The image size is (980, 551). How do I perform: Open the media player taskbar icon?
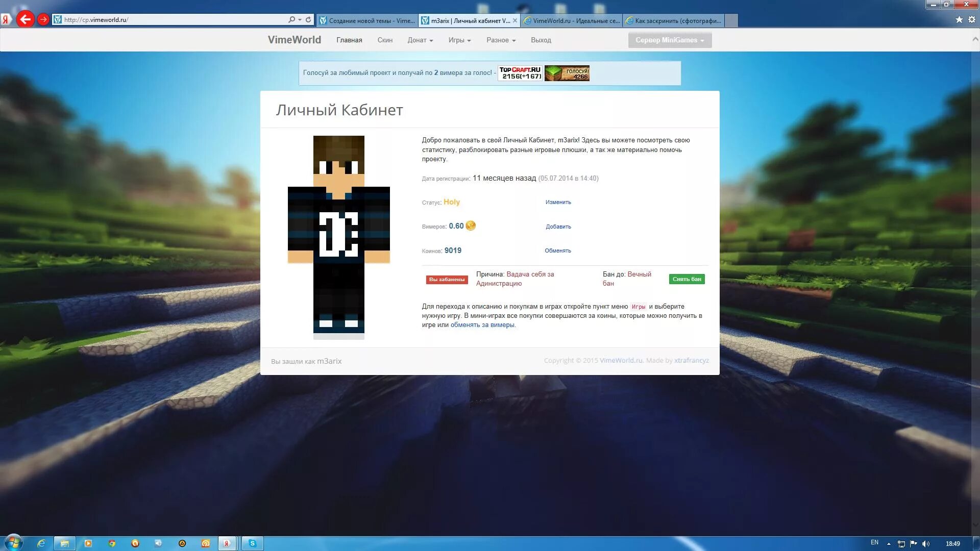[x=88, y=543]
